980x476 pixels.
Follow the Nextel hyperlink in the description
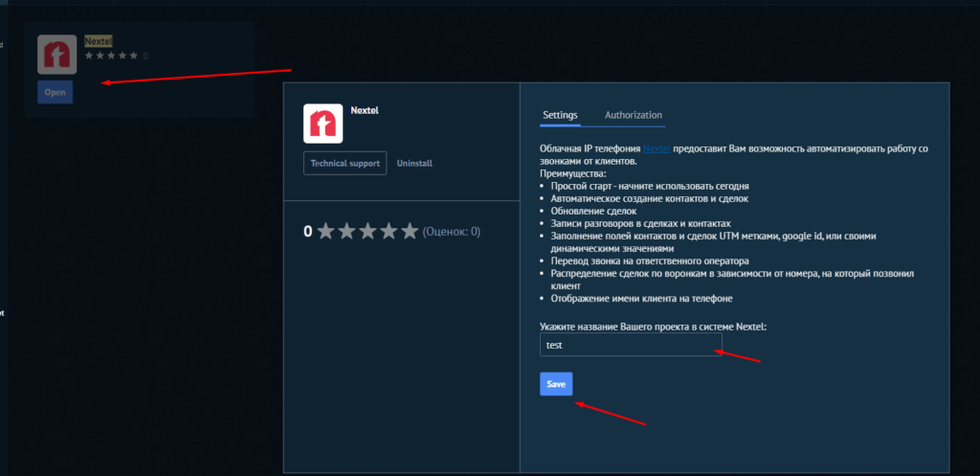pyautogui.click(x=657, y=149)
